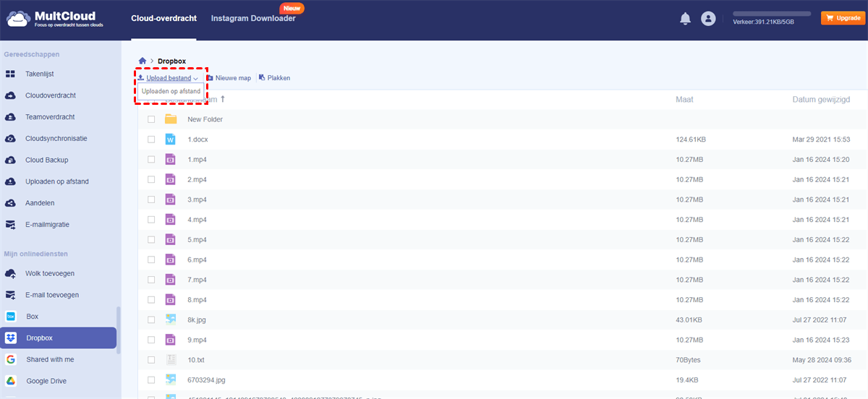This screenshot has width=868, height=399.
Task: Open file 8.mp4
Action: click(197, 299)
